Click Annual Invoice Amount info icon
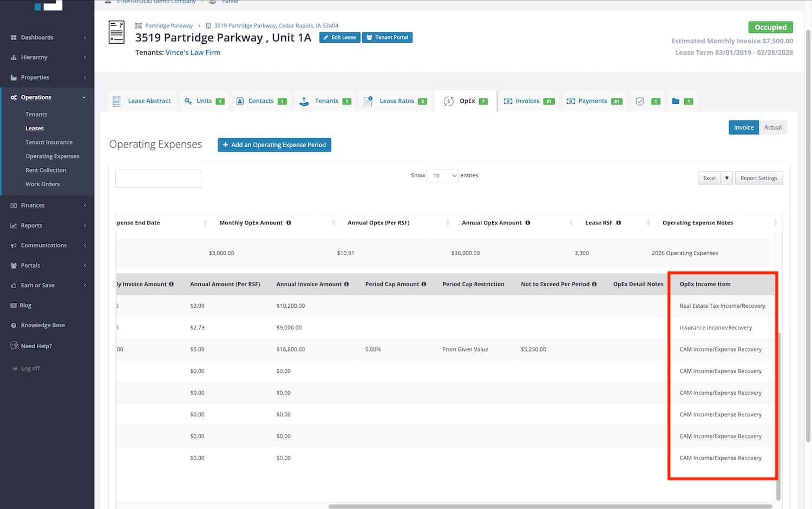The height and width of the screenshot is (509, 812). click(x=346, y=285)
